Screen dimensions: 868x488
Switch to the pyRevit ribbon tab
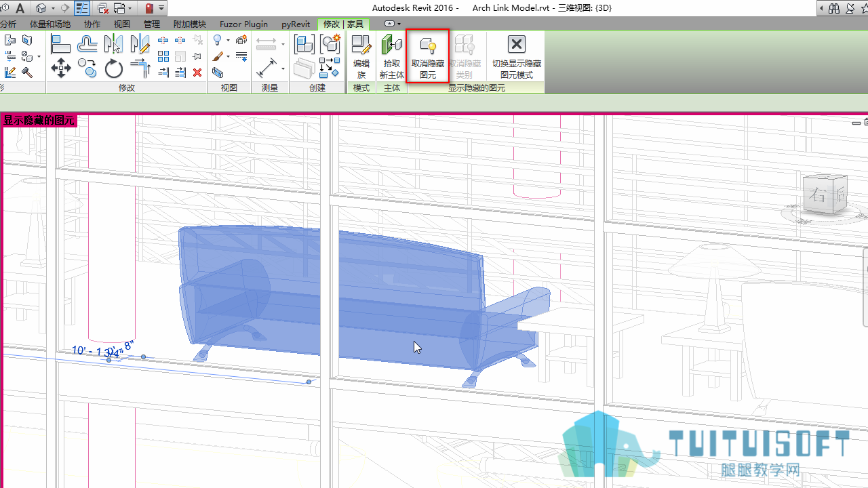tap(296, 24)
